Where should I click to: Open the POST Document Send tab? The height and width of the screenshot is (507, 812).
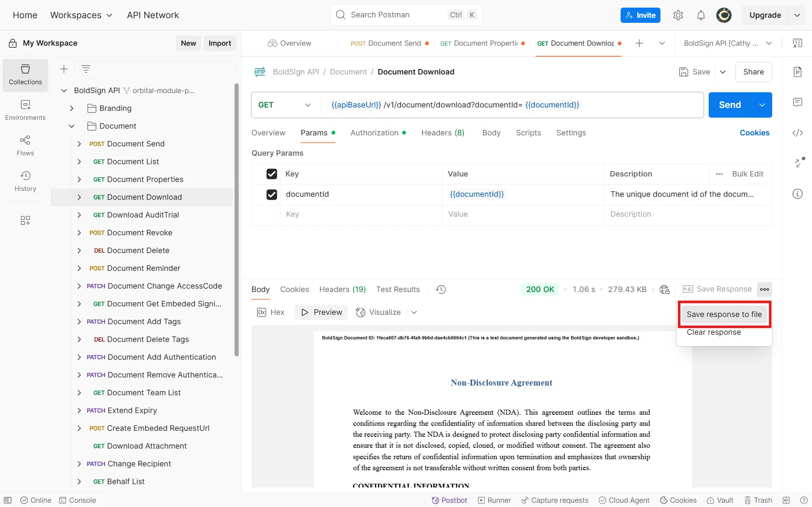389,43
